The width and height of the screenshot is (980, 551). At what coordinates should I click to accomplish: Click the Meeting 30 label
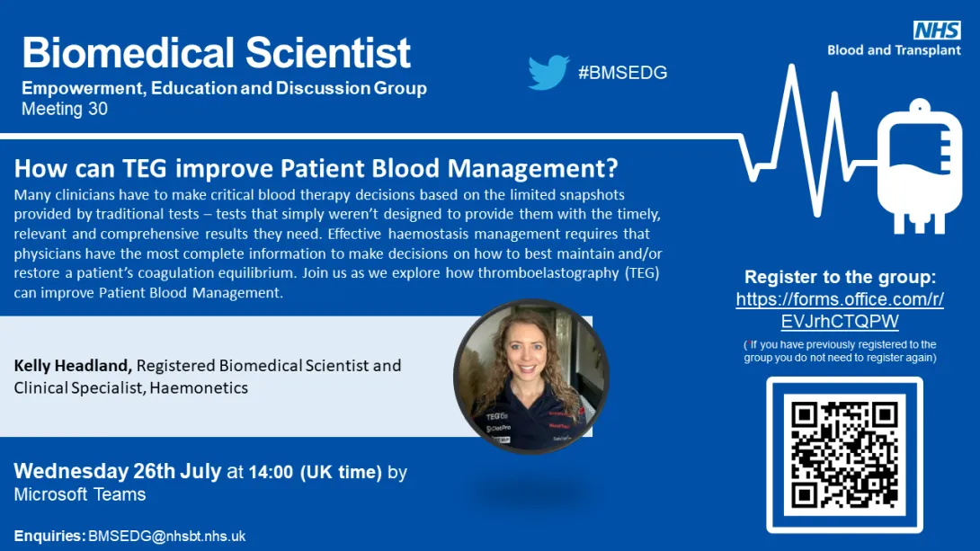pyautogui.click(x=65, y=109)
